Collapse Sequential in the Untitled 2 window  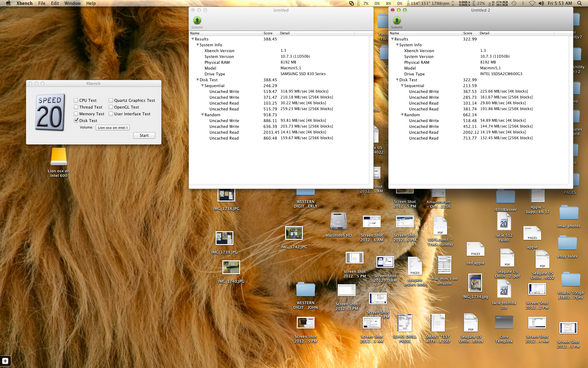[402, 86]
